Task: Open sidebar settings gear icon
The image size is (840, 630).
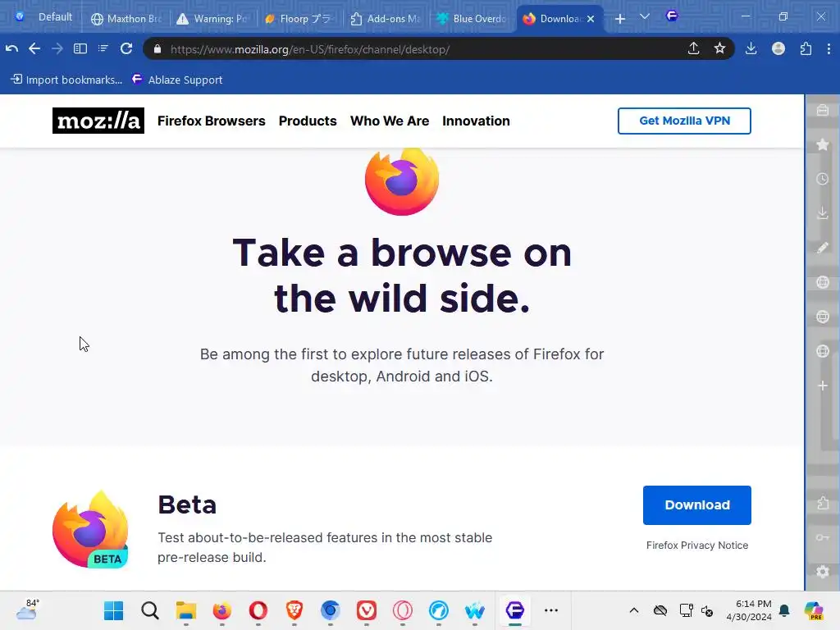Action: [823, 572]
